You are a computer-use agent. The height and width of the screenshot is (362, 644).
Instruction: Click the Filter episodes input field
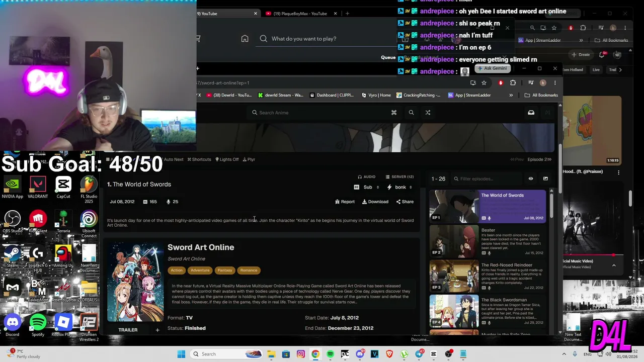coord(487,178)
